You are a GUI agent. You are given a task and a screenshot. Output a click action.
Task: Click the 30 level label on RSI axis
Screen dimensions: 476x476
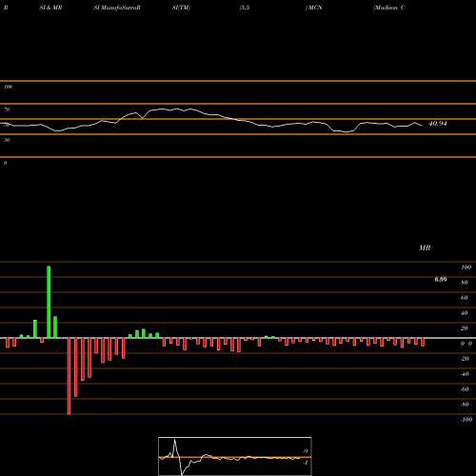pos(7,140)
